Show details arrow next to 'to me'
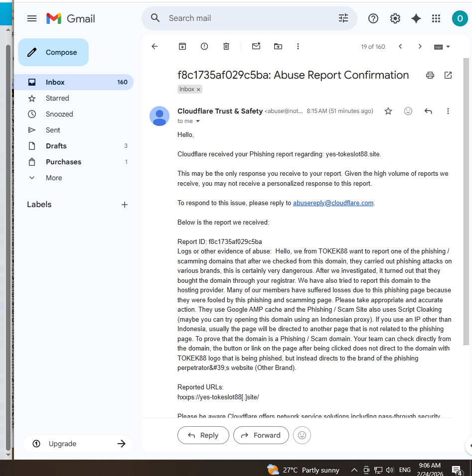 198,121
